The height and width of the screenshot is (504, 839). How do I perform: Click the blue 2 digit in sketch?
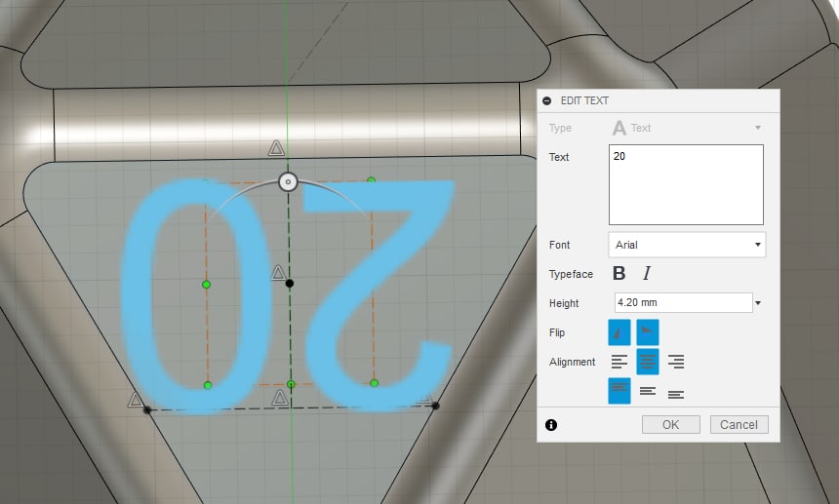coord(378,295)
